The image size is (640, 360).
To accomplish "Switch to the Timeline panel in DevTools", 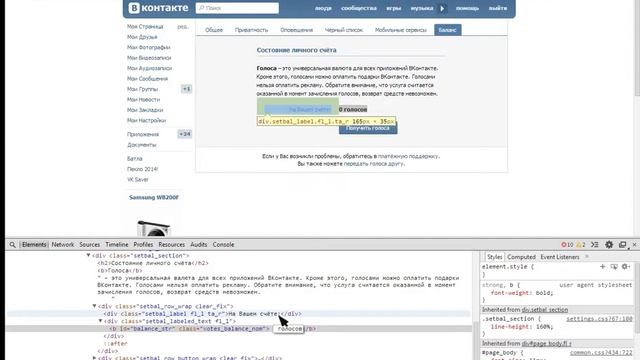I will tap(117, 245).
